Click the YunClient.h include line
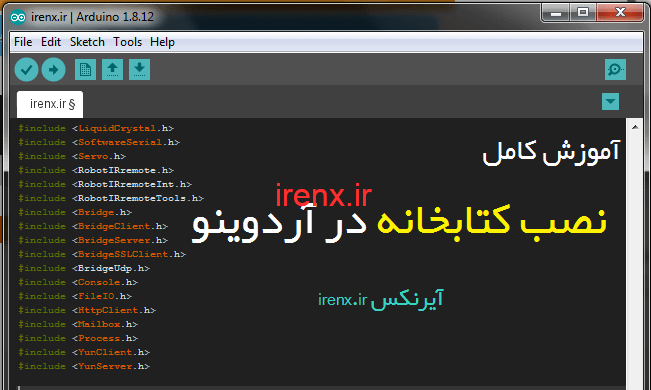Screen dimensions: 651x390 point(84,352)
